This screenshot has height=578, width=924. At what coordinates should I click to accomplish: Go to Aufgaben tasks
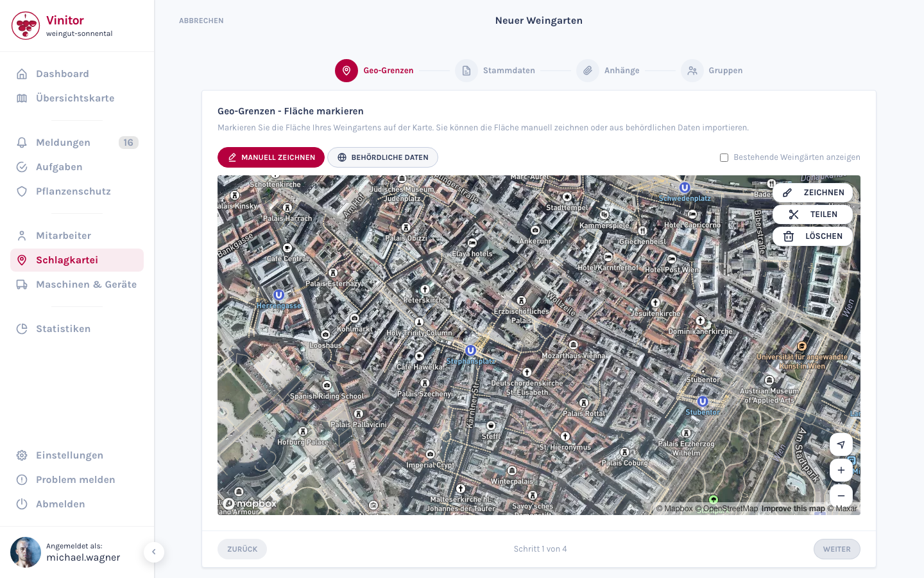pyautogui.click(x=77, y=167)
